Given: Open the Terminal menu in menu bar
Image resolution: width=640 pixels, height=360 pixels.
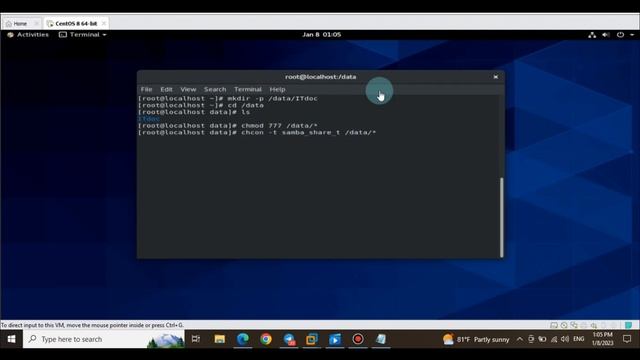Looking at the screenshot, I should tap(248, 89).
